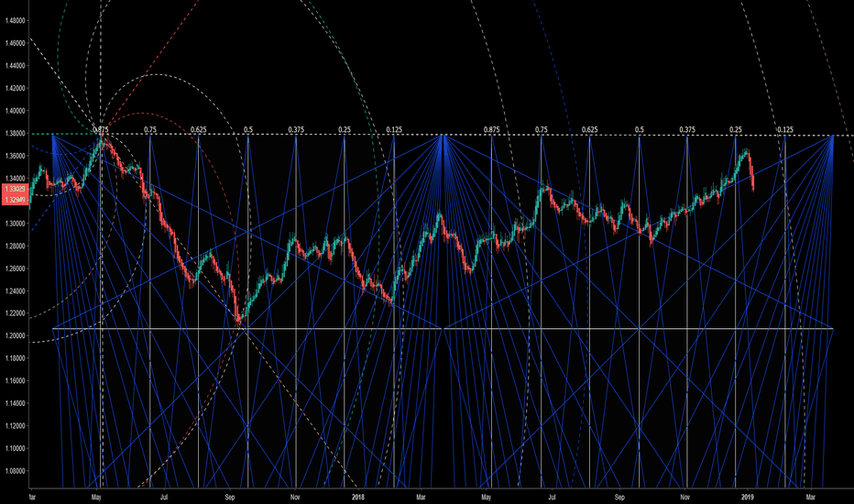Click the 2019 year label on time axis
The width and height of the screenshot is (854, 504).
[748, 497]
